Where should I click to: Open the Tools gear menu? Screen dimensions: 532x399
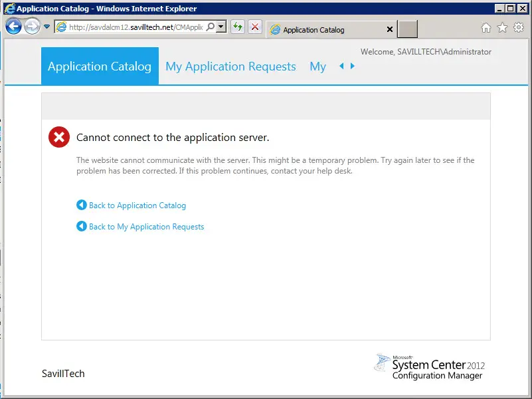tap(519, 28)
